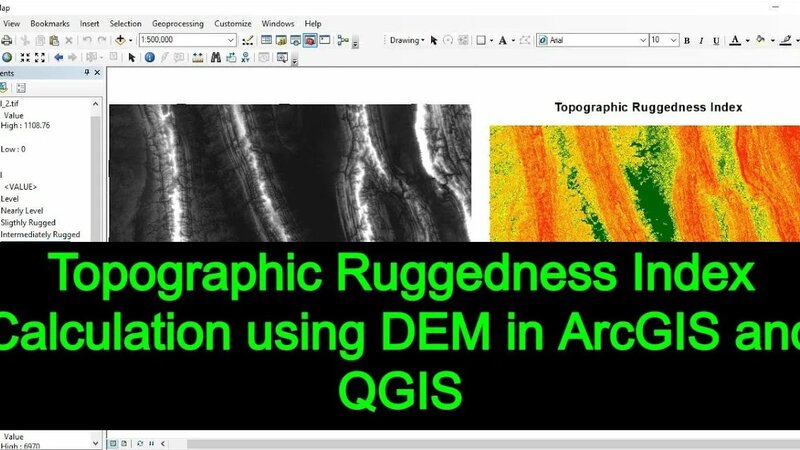
Task: Select the 'Nearly Level' legend entry
Action: [x=22, y=211]
